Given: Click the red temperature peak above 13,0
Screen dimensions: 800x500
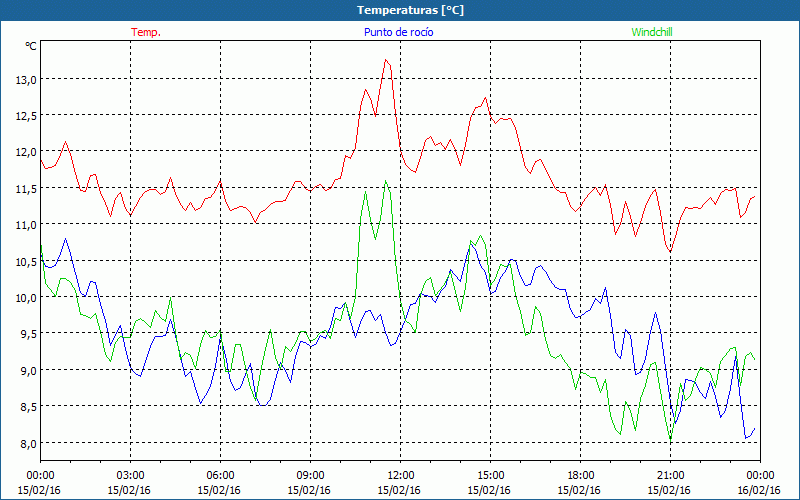Looking at the screenshot, I should (386, 60).
